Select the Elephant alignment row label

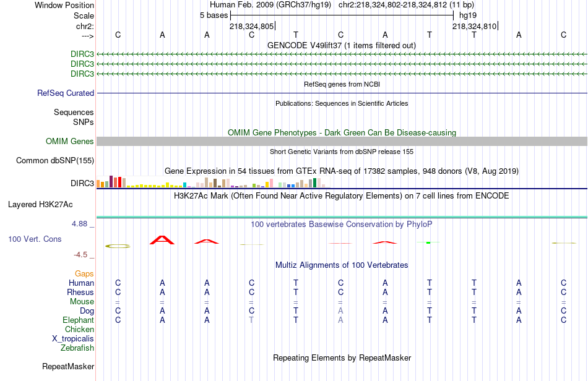(x=78, y=320)
